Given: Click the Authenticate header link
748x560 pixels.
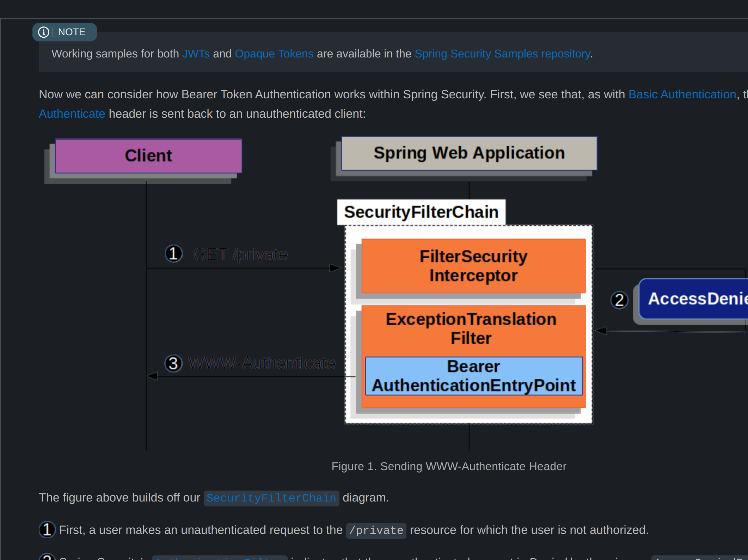Looking at the screenshot, I should (72, 114).
